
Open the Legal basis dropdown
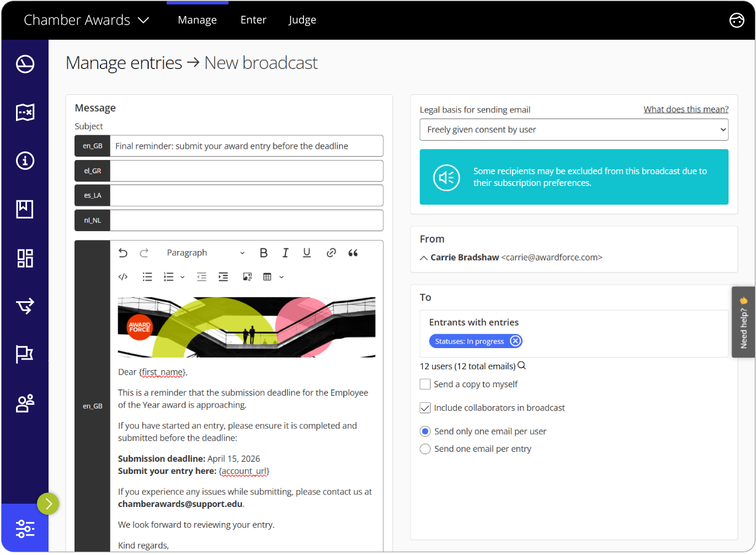573,130
